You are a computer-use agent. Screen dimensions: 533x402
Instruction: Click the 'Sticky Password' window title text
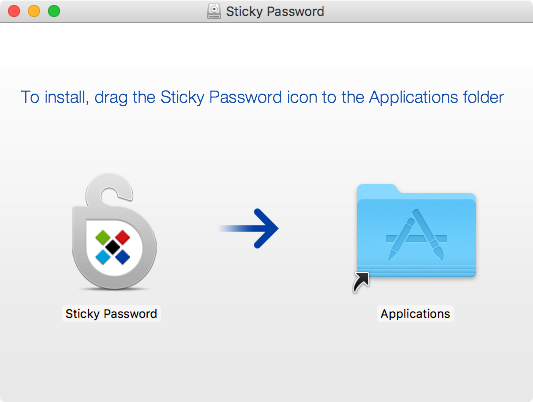coord(275,12)
